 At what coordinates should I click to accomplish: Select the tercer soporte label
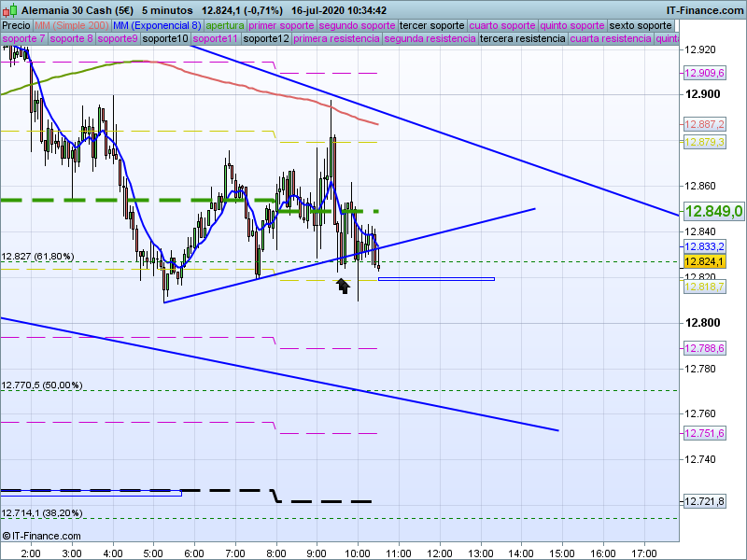(x=431, y=25)
